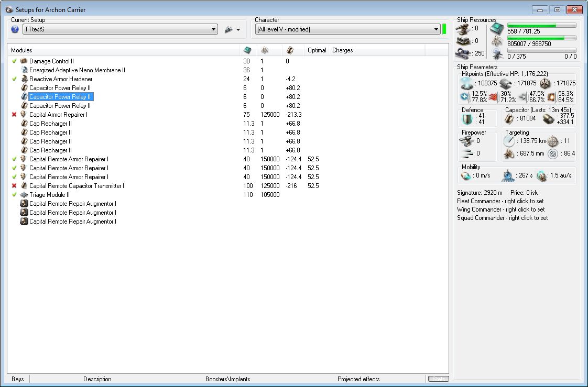Screen dimensions: 588x387
Task: Click the capacitor amount icon showing 81094
Action: [509, 119]
